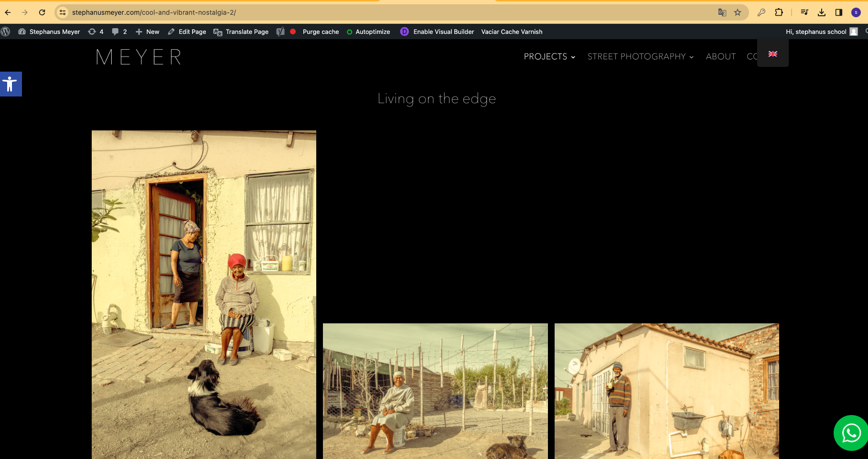Open the New content menu

(x=147, y=32)
